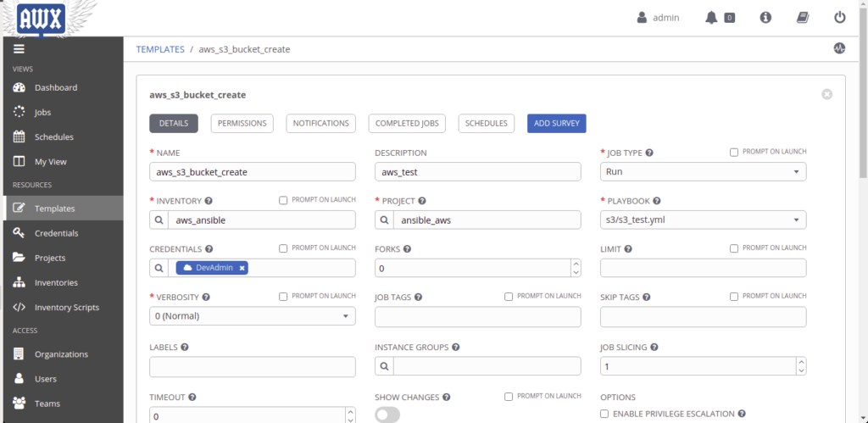
Task: Click the Add Survey button
Action: point(556,124)
